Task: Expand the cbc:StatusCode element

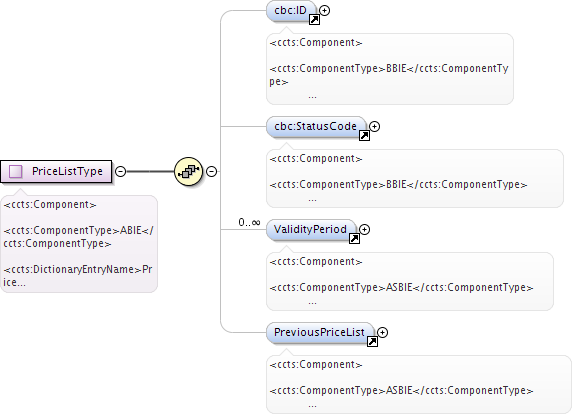Action: [x=374, y=127]
